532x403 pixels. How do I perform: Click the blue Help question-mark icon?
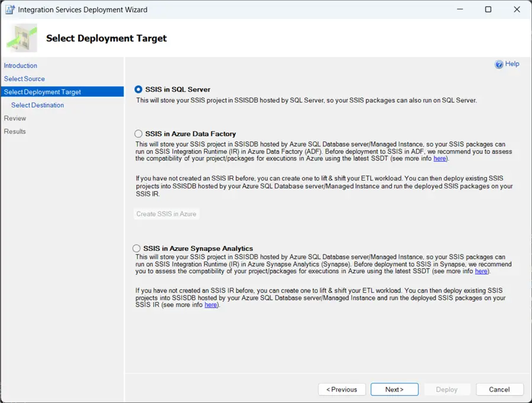click(499, 65)
